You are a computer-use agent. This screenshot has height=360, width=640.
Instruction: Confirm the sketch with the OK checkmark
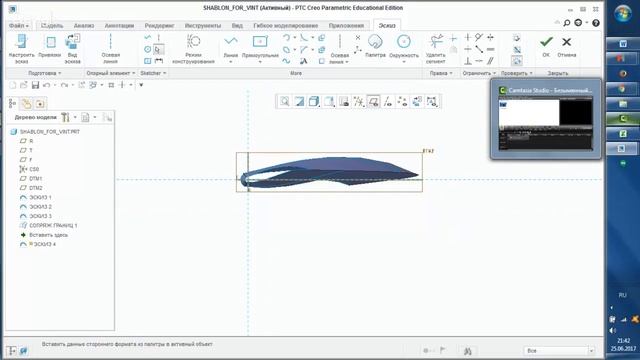click(x=546, y=46)
